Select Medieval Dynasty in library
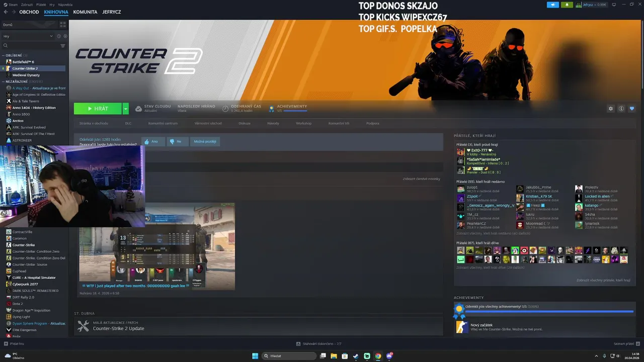The width and height of the screenshot is (644, 362). tap(26, 75)
